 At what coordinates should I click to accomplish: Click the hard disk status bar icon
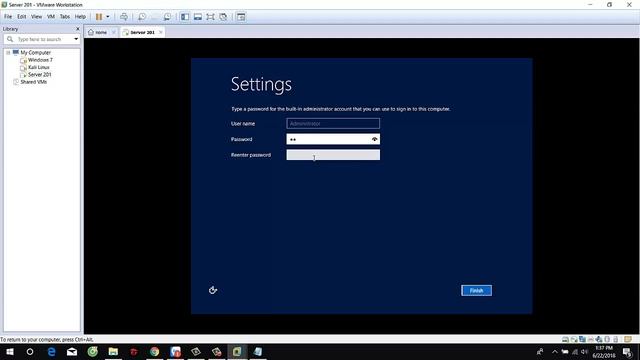click(565, 339)
